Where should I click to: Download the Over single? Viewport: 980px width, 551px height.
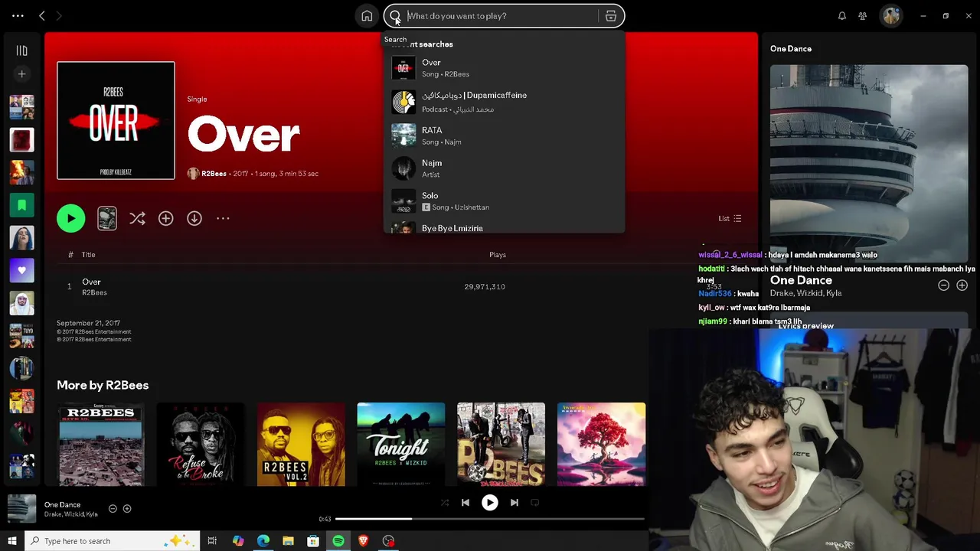pos(194,219)
